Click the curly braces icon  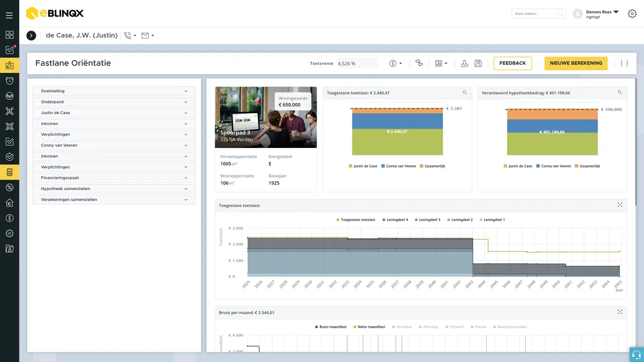coord(624,63)
